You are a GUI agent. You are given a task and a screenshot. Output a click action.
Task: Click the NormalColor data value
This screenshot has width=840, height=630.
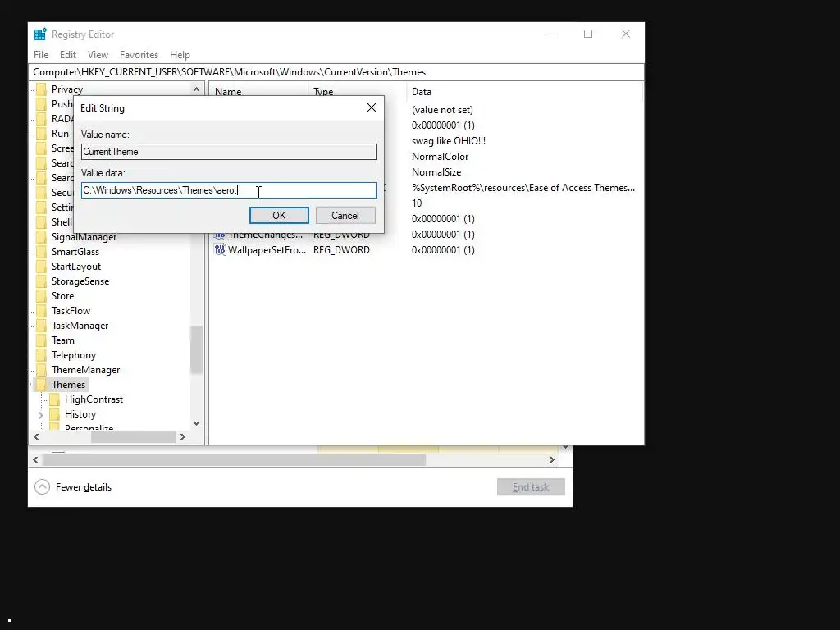point(440,157)
